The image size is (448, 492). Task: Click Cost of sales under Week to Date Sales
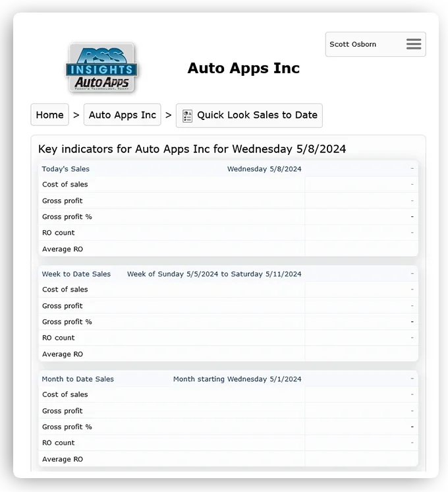pos(65,290)
